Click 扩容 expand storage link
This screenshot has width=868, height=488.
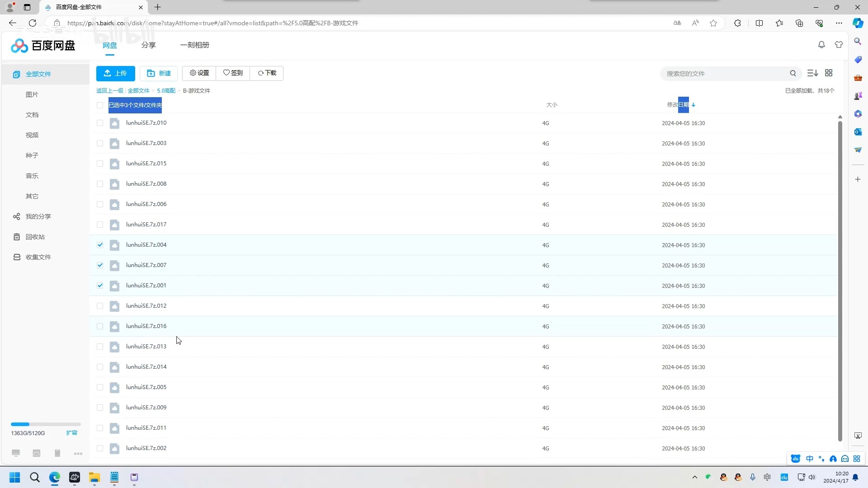click(71, 433)
